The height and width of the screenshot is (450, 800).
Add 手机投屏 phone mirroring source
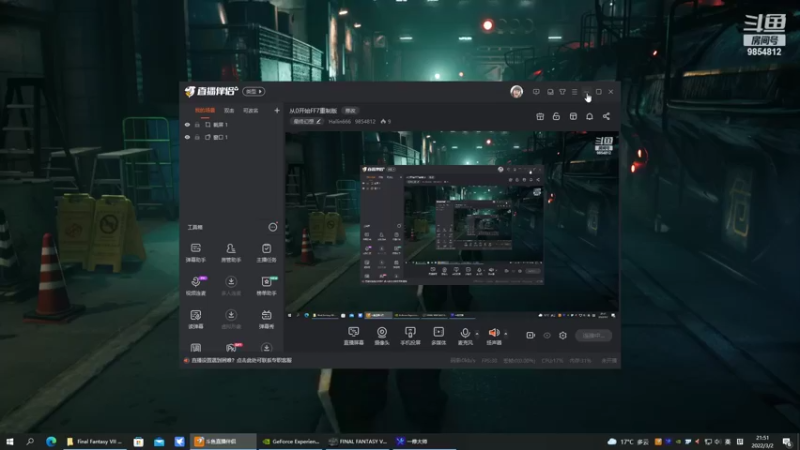click(410, 336)
